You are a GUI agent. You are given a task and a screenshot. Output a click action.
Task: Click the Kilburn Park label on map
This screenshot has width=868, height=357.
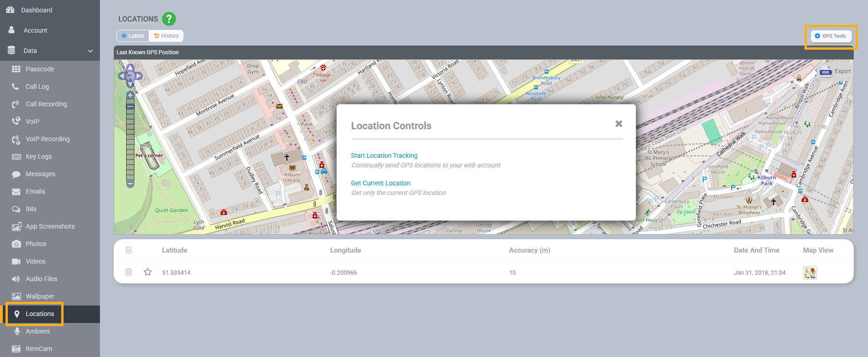[767, 180]
